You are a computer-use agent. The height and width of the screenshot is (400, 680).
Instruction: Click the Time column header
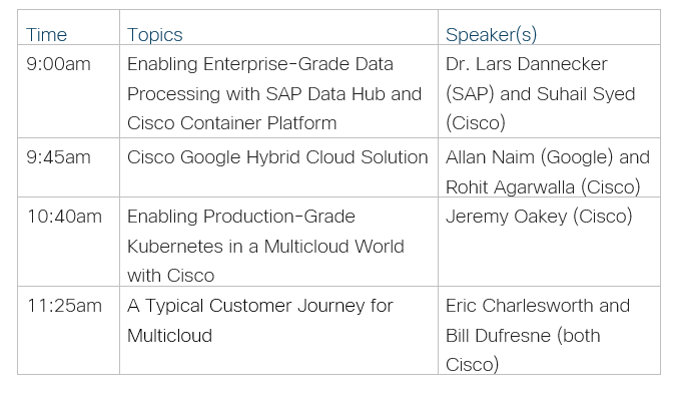(46, 35)
